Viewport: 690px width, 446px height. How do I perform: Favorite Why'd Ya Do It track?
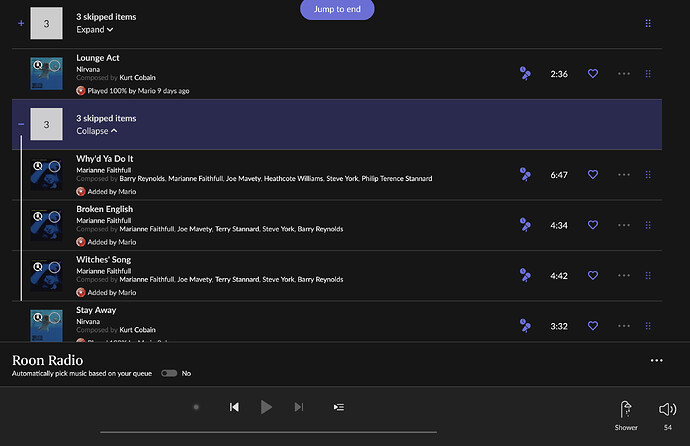[593, 175]
